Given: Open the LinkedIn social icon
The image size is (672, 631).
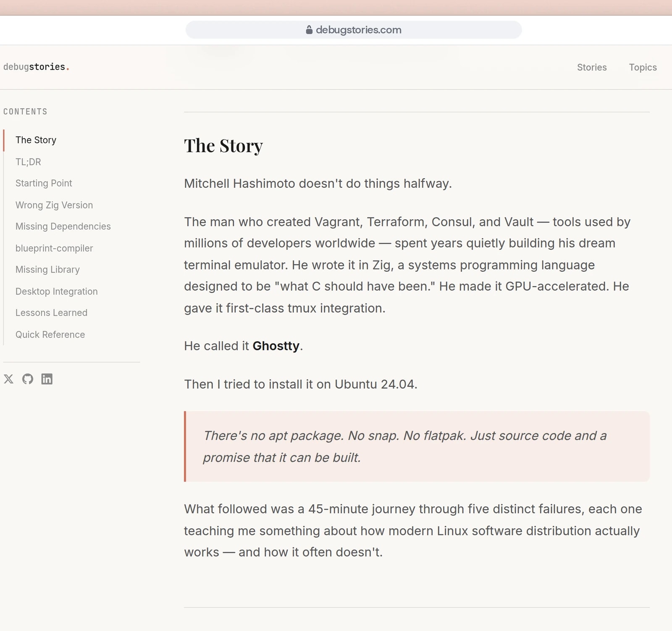Looking at the screenshot, I should point(47,379).
